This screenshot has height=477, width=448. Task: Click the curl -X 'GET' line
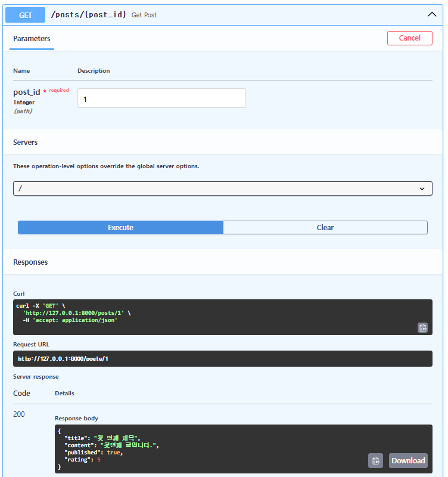pyautogui.click(x=41, y=306)
